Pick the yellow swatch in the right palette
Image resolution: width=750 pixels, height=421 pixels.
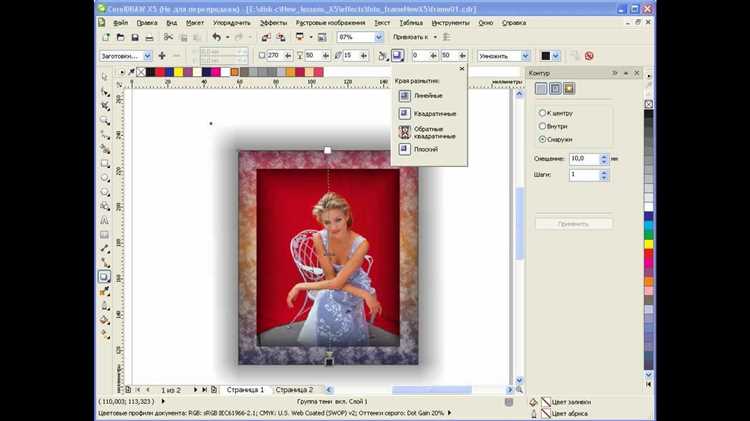click(649, 245)
